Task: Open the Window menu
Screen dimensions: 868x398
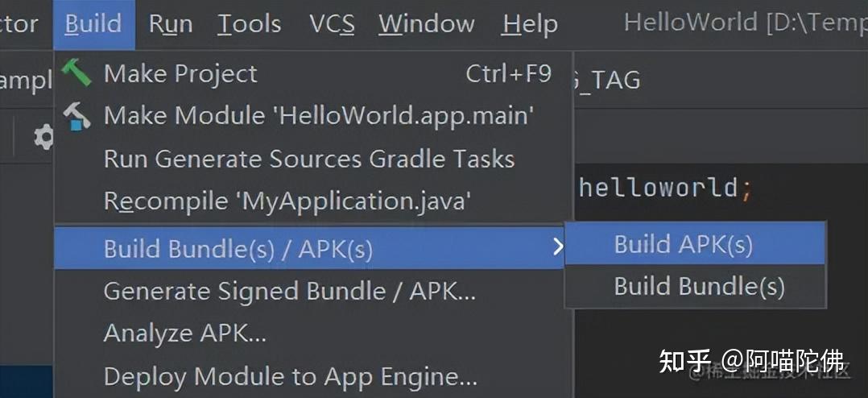Action: (x=427, y=24)
